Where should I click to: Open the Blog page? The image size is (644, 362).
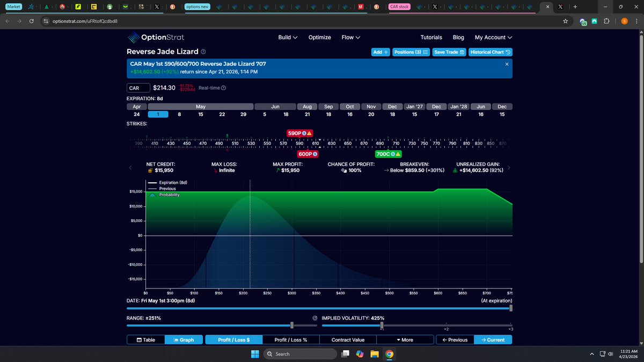[458, 38]
